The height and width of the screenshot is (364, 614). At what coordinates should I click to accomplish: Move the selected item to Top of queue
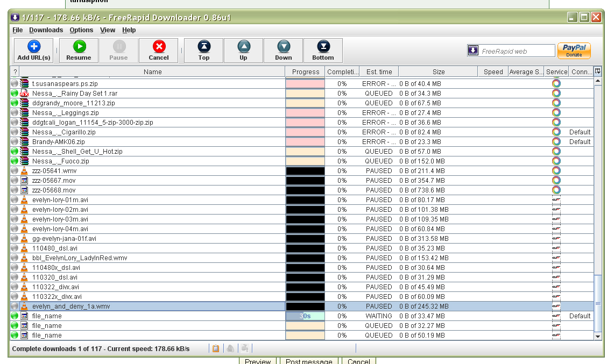coord(203,51)
